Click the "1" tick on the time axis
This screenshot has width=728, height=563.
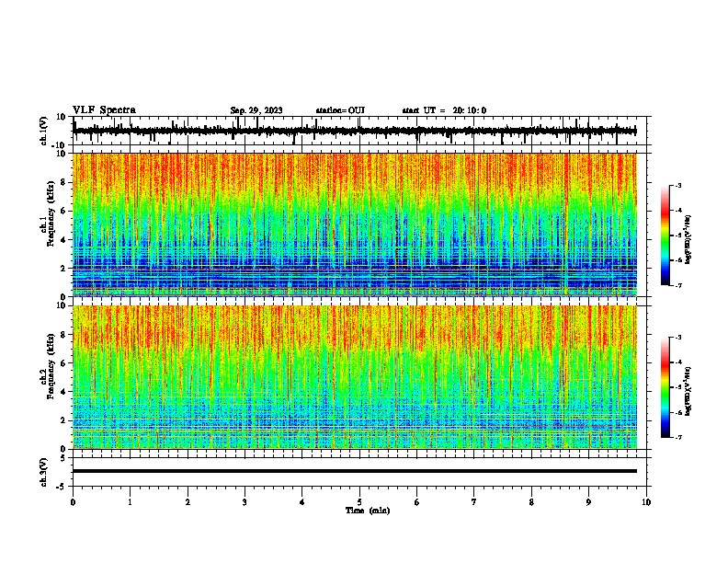130,502
